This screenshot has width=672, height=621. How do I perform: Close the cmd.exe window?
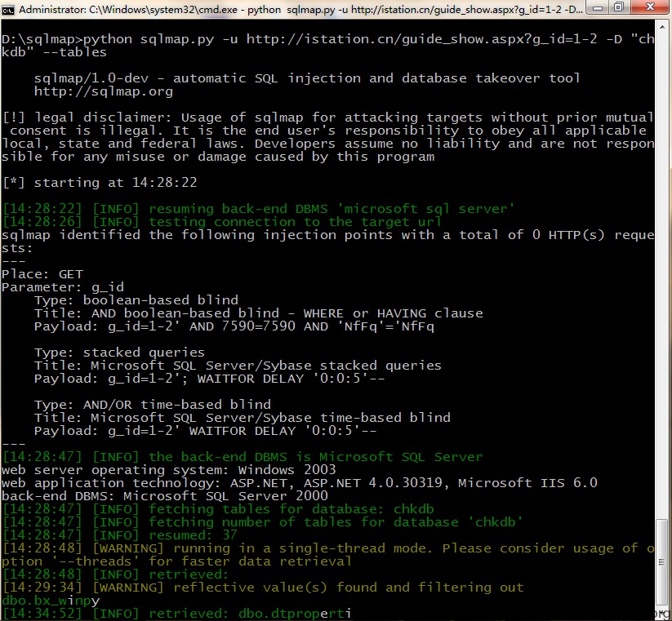coord(650,7)
